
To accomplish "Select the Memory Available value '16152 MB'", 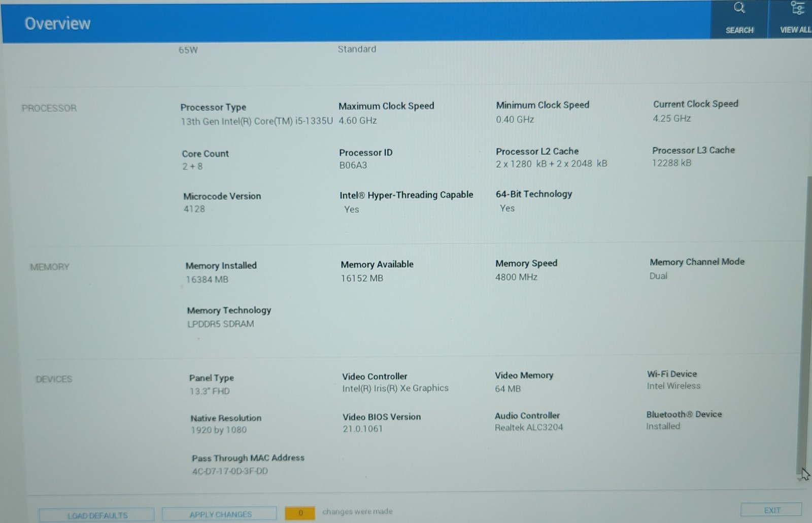I will [362, 278].
